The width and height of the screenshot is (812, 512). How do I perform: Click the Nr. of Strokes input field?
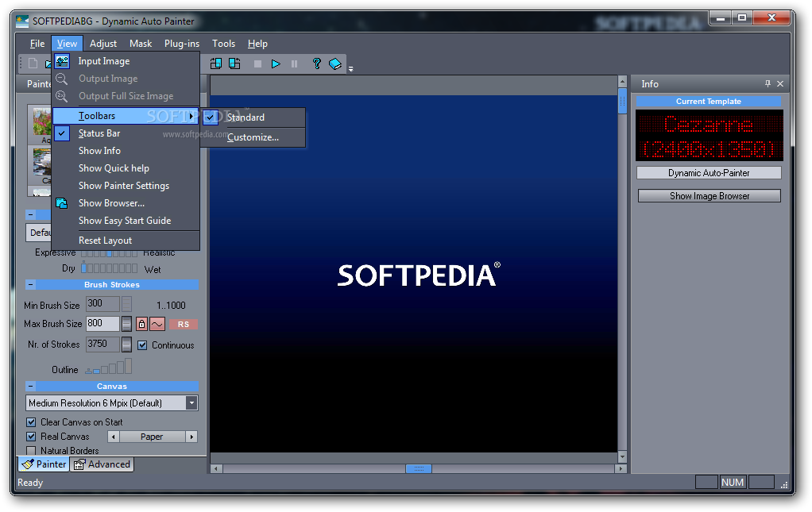coord(102,345)
